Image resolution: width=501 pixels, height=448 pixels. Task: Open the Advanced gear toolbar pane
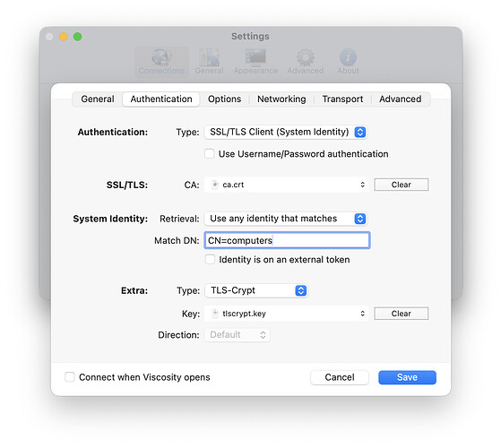tap(306, 62)
